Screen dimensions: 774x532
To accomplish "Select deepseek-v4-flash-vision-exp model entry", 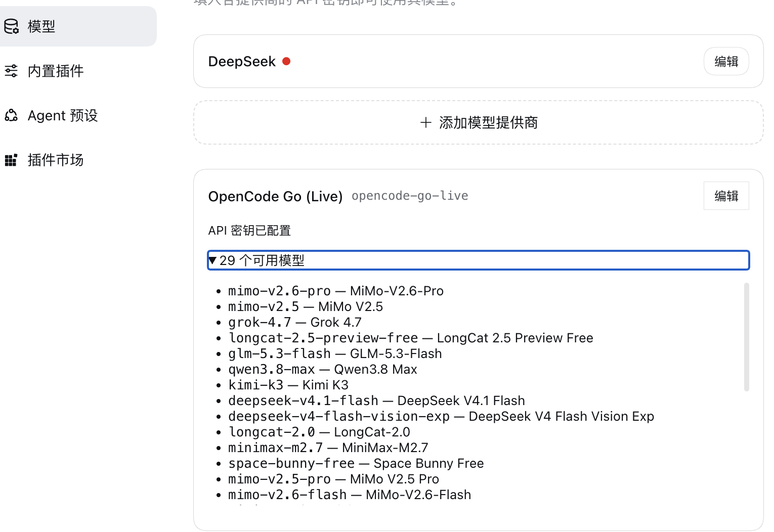I will pyautogui.click(x=441, y=416).
